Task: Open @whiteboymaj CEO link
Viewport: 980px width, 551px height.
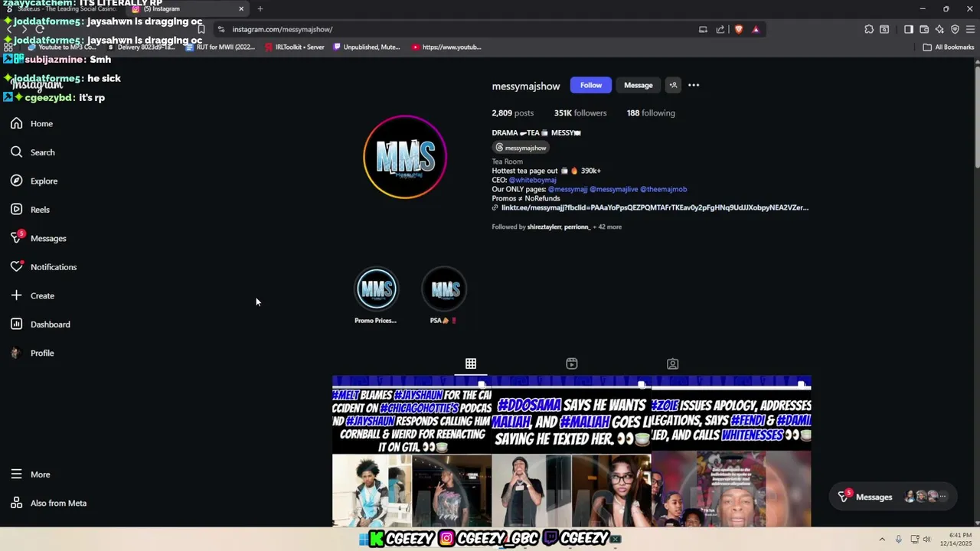Action: tap(532, 180)
